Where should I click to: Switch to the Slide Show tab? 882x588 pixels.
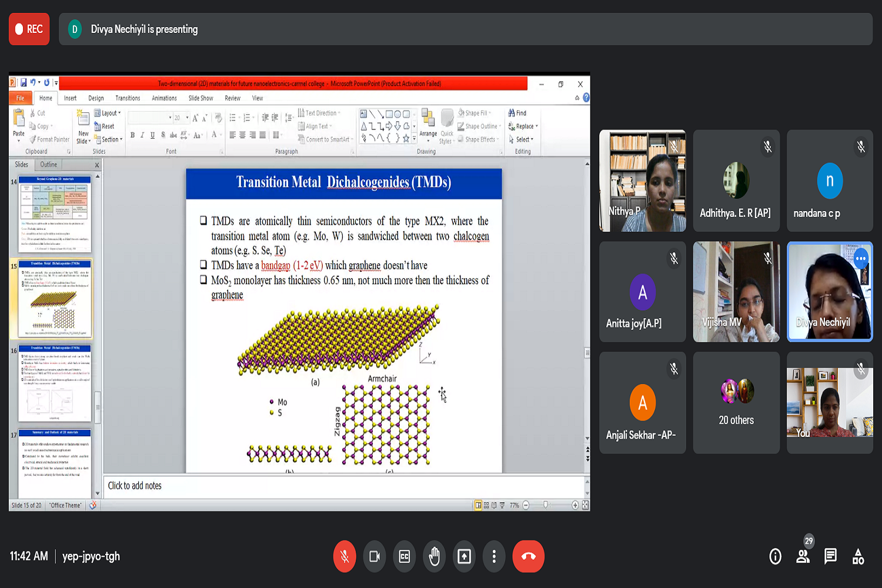point(201,98)
